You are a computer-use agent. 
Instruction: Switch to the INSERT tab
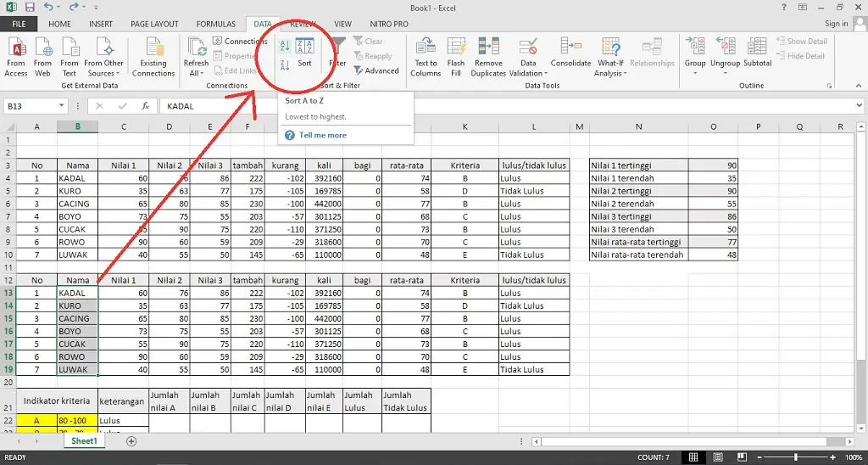101,24
